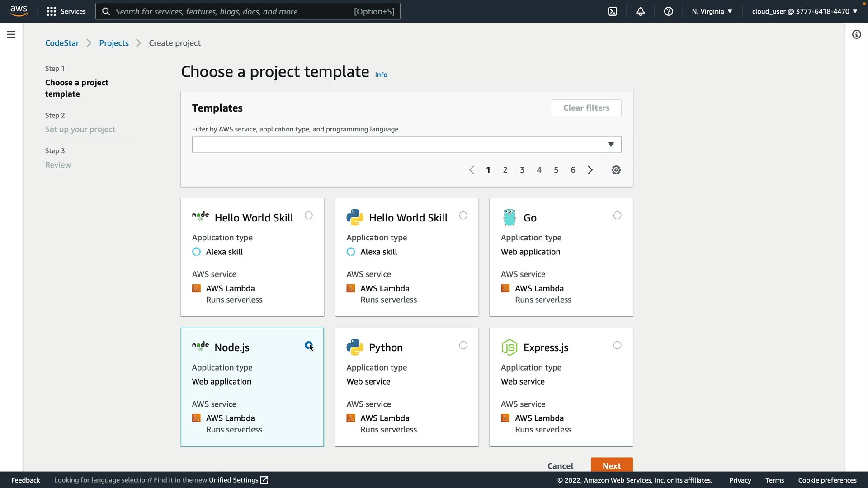
Task: Expand the cloud_user account menu
Action: [805, 11]
